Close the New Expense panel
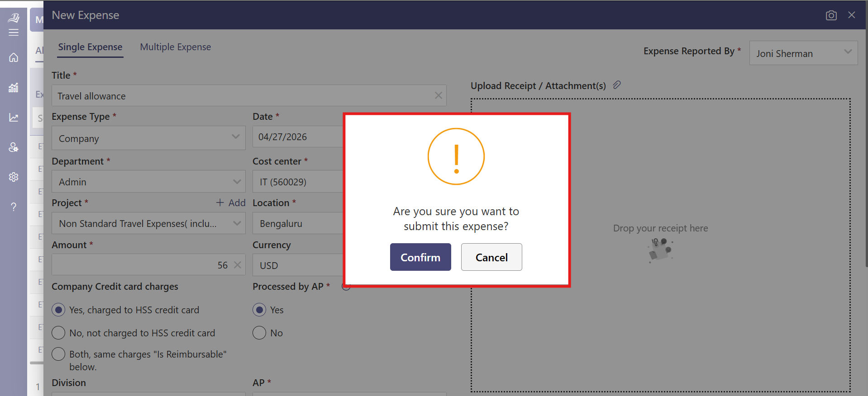The image size is (868, 396). pyautogui.click(x=852, y=15)
